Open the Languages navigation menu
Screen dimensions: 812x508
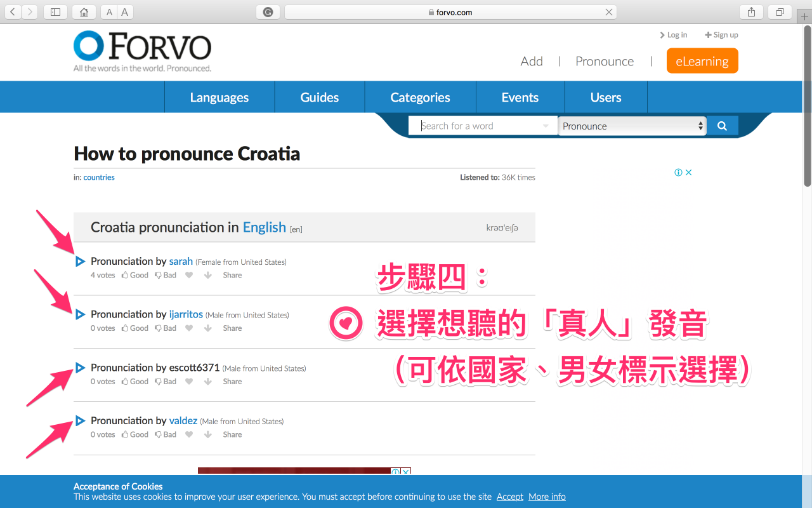click(x=219, y=97)
